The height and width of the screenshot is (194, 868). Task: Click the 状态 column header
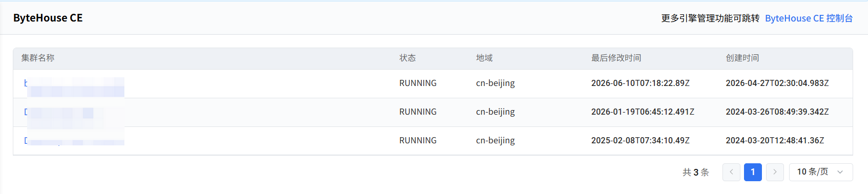(407, 58)
